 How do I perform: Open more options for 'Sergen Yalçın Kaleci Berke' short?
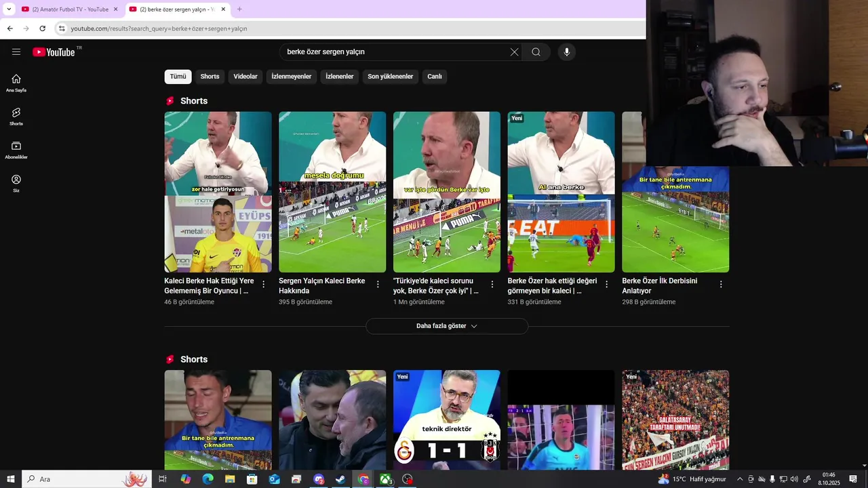pyautogui.click(x=378, y=285)
